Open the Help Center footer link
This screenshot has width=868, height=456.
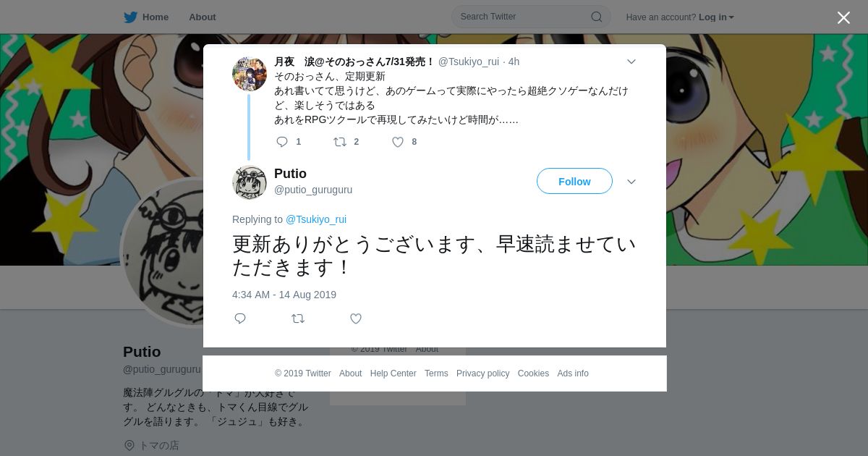(x=393, y=373)
